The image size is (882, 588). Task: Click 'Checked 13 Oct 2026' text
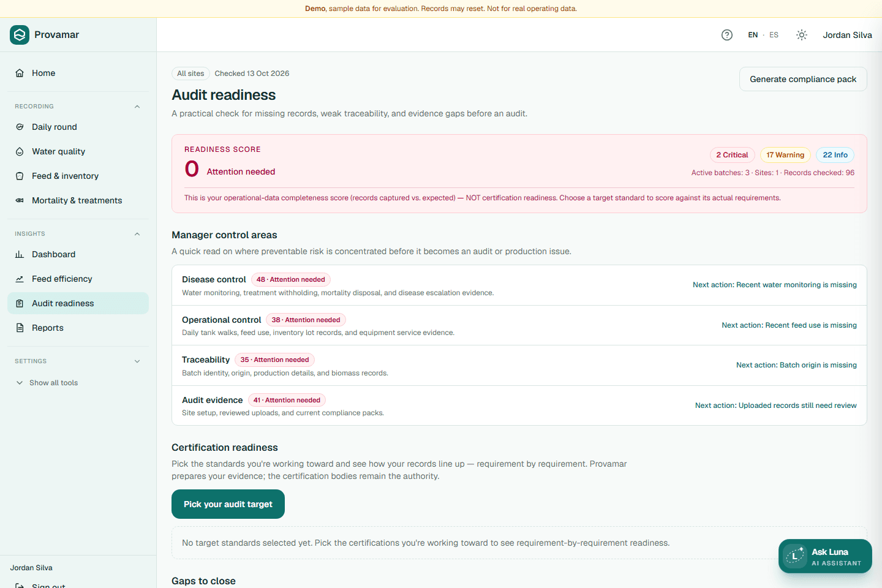point(252,73)
